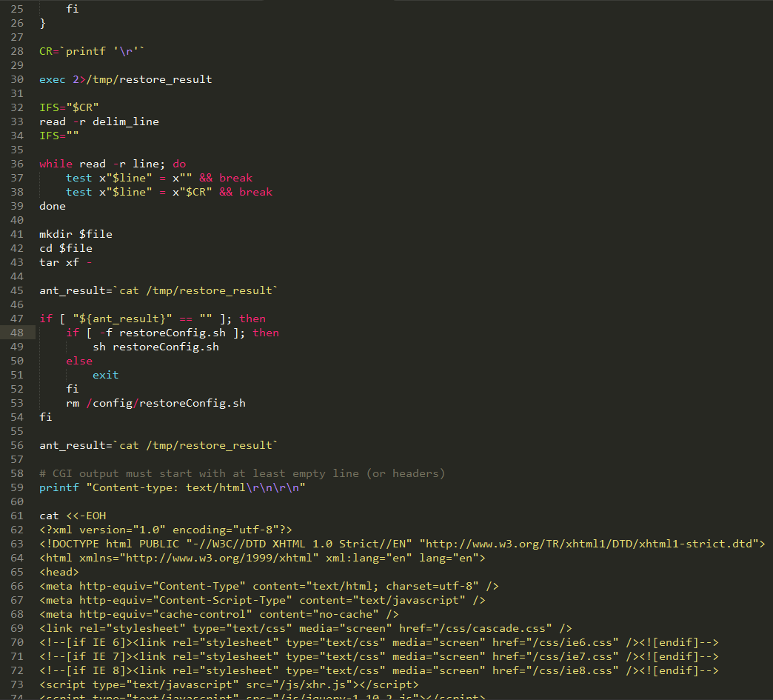Click the ant_result assignment on line 56
Viewport: 773px width, 700px height.
pos(158,445)
